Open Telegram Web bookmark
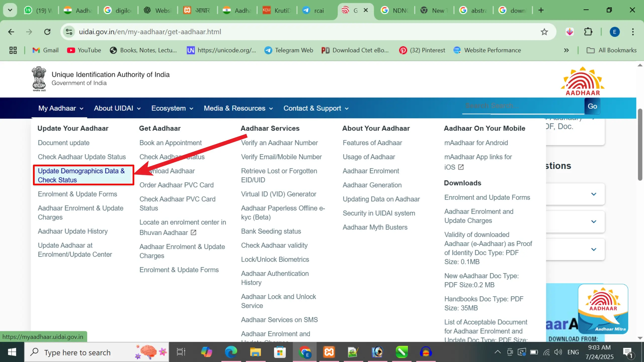The height and width of the screenshot is (362, 644). pyautogui.click(x=289, y=50)
